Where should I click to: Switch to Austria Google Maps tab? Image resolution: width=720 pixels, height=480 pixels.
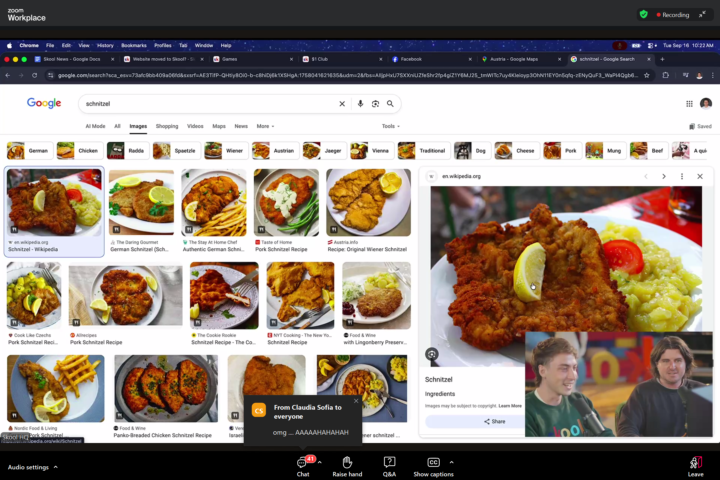coord(514,59)
